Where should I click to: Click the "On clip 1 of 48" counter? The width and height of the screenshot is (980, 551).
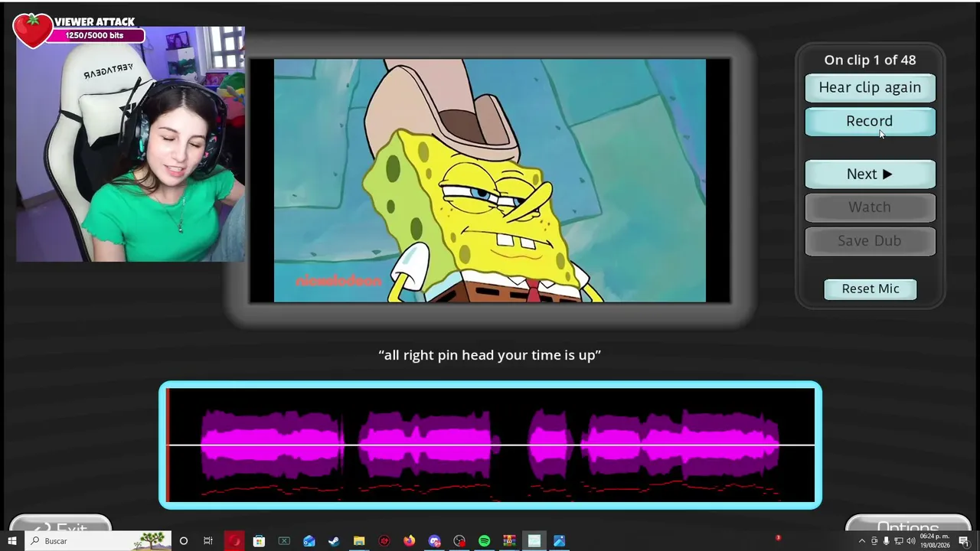point(870,60)
